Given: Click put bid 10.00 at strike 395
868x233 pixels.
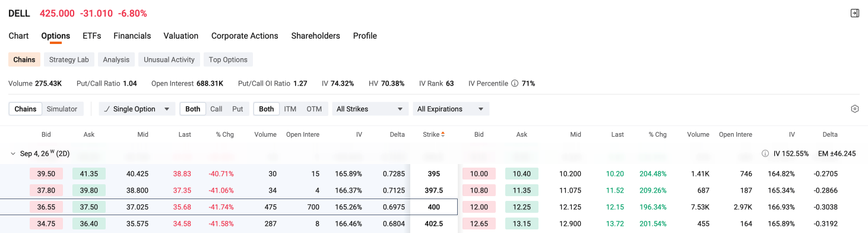Looking at the screenshot, I should tap(479, 174).
